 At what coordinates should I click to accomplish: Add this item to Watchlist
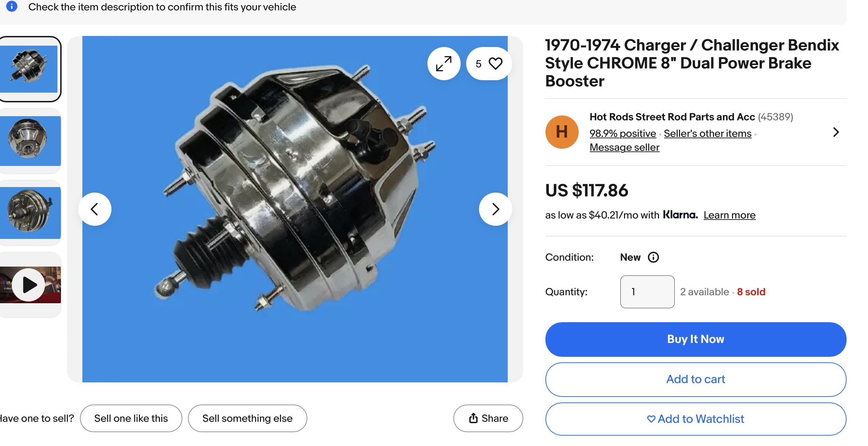[695, 419]
